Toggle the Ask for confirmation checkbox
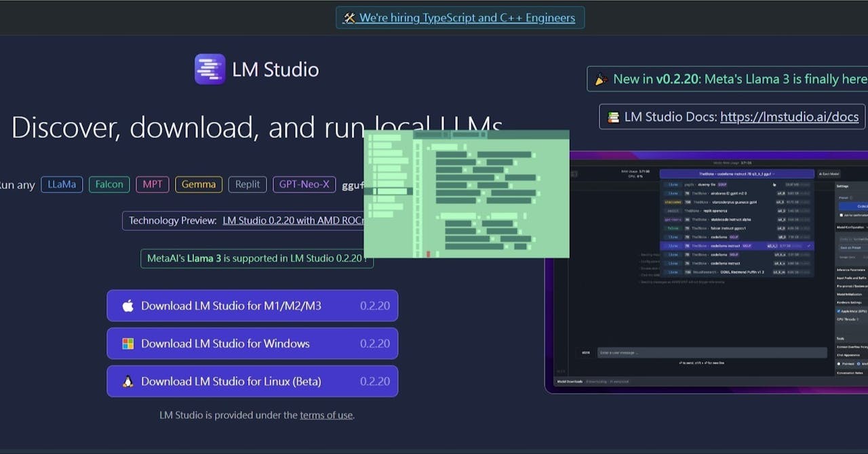 pyautogui.click(x=841, y=215)
